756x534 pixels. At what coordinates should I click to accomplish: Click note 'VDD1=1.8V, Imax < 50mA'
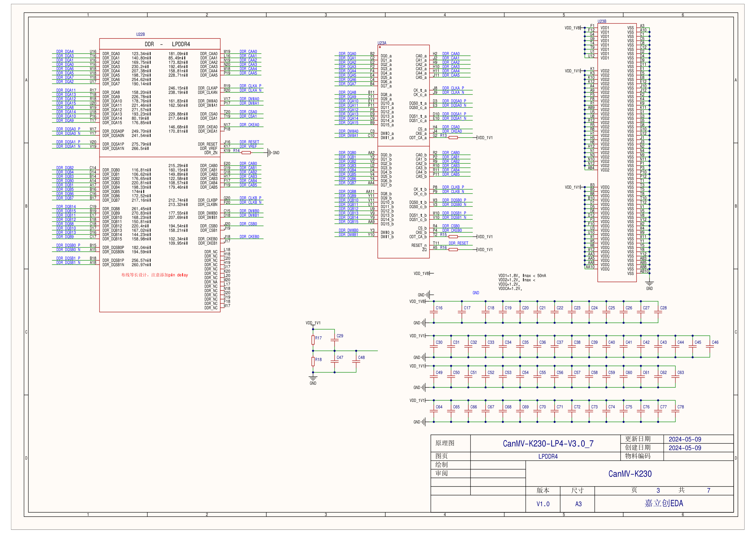pos(522,276)
